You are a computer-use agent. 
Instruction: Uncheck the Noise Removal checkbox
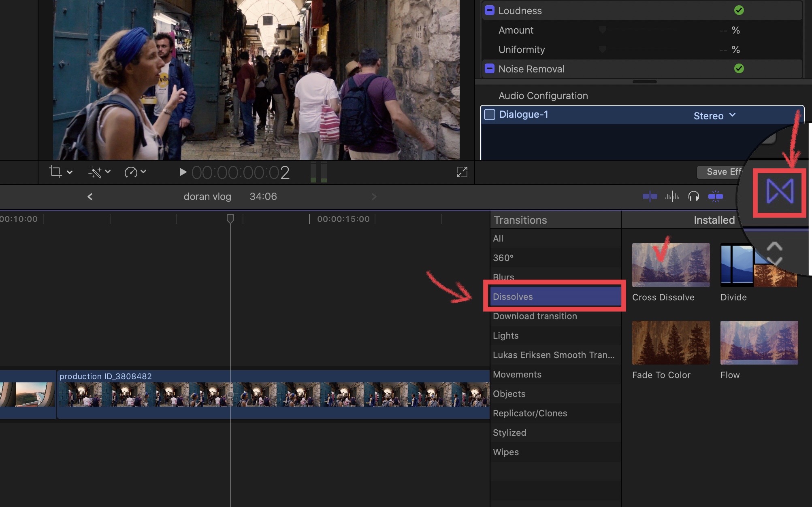(x=490, y=68)
